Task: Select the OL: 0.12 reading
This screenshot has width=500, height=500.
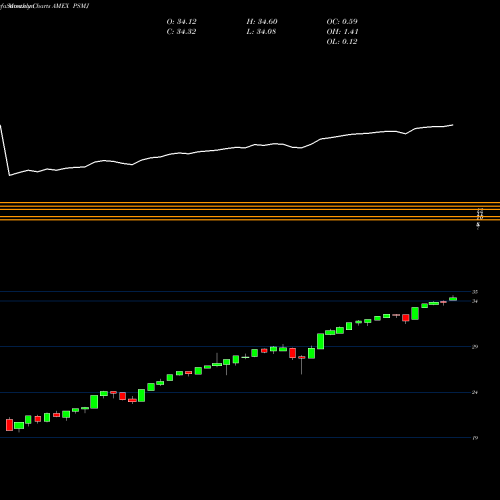Action: (x=342, y=42)
